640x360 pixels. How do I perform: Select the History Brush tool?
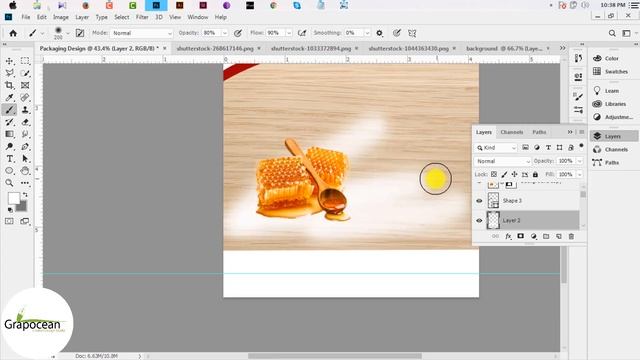click(9, 122)
